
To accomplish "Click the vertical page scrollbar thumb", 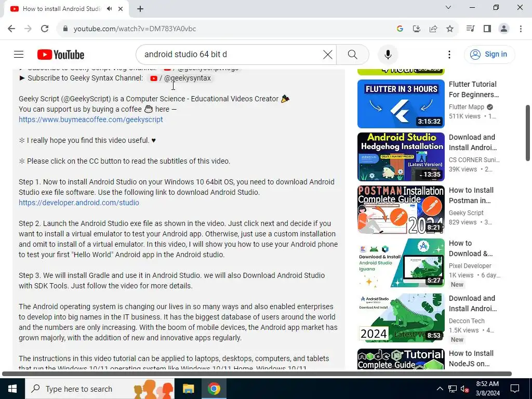I will [x=528, y=132].
